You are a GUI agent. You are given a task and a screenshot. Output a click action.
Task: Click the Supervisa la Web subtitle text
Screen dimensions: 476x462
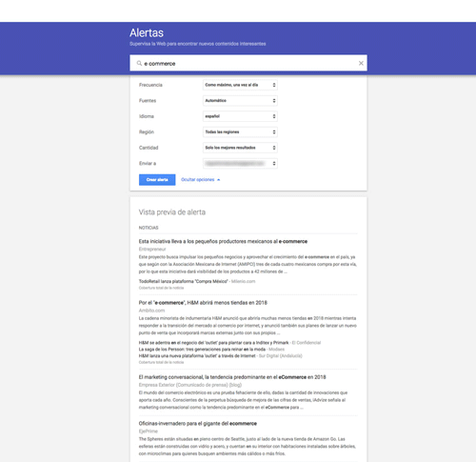[x=198, y=44]
